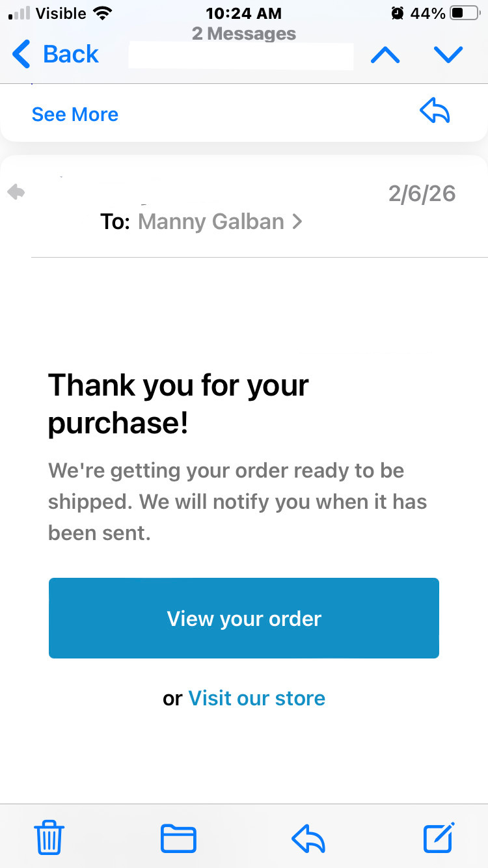Image resolution: width=488 pixels, height=868 pixels.
Task: Tap the 10:24 AM clock
Action: click(243, 13)
